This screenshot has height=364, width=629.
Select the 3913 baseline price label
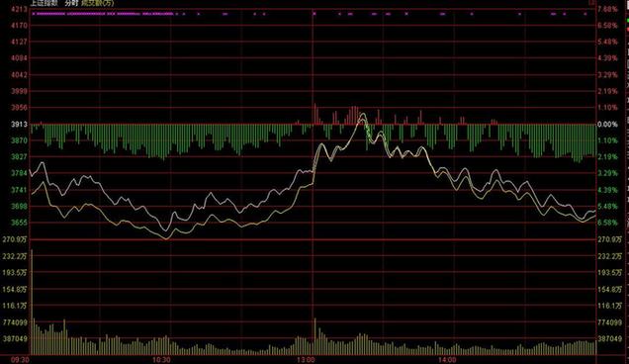click(19, 124)
